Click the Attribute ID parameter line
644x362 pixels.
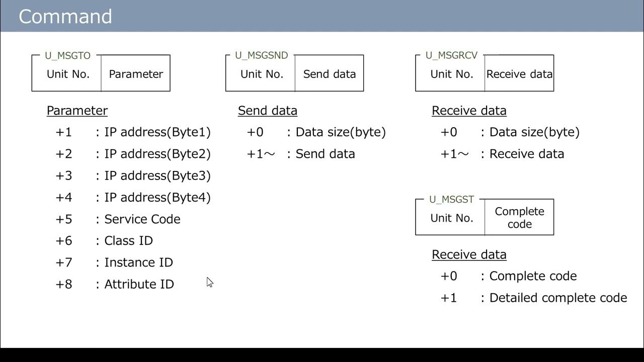click(x=139, y=284)
